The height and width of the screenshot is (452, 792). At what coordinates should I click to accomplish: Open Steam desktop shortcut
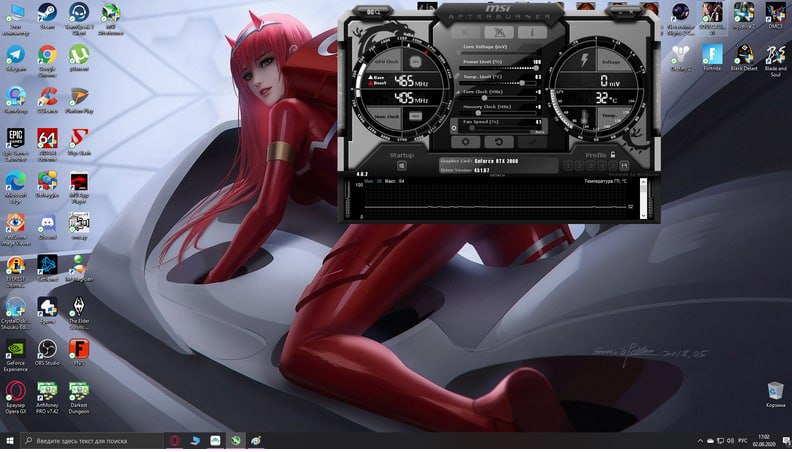tap(47, 17)
